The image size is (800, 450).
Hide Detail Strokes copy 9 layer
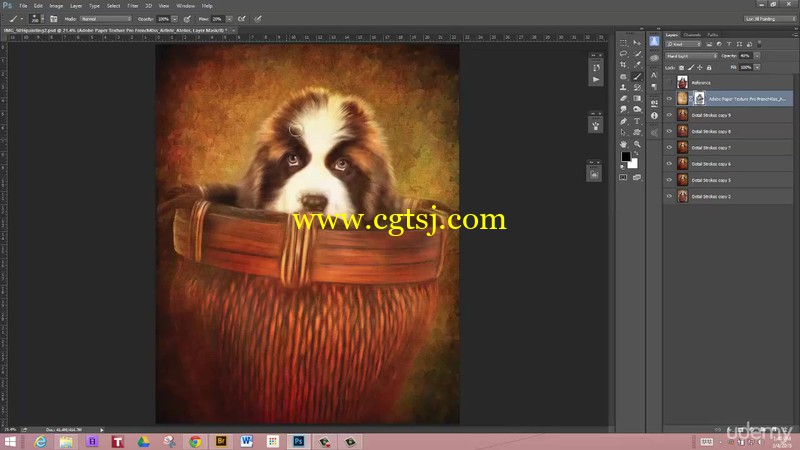click(x=669, y=115)
